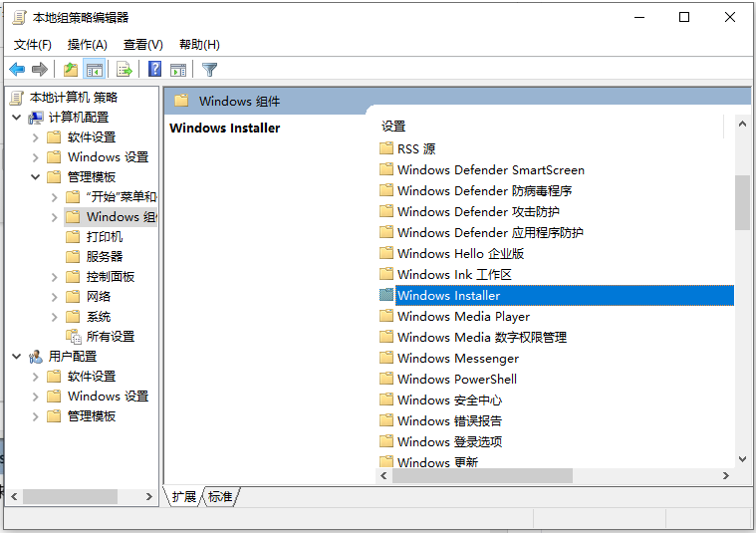Click the Windows Installer folder icon in list
Screen dimensions: 756x533
pos(386,294)
